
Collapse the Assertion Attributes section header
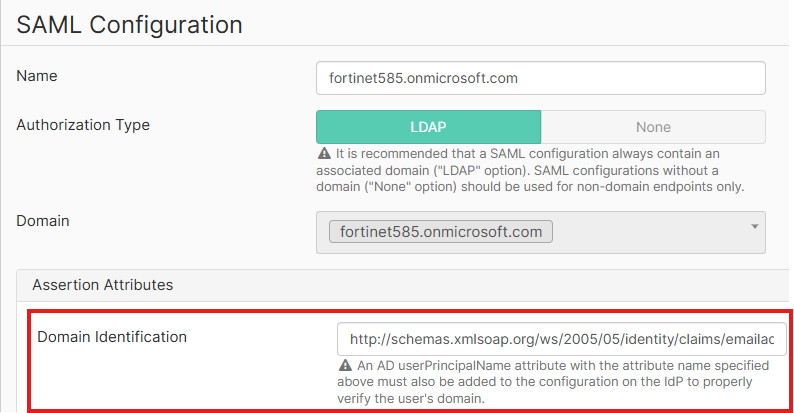coord(103,285)
